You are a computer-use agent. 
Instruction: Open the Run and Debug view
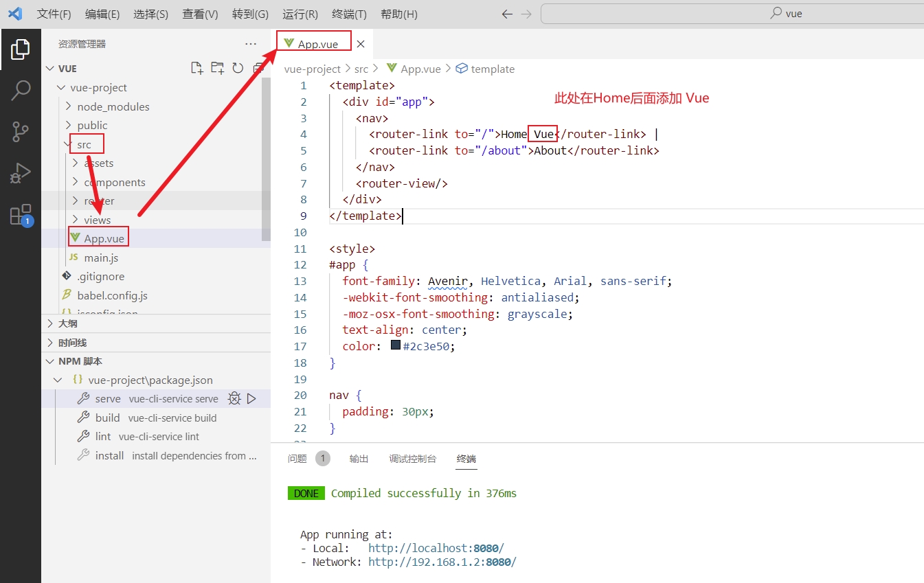tap(21, 173)
